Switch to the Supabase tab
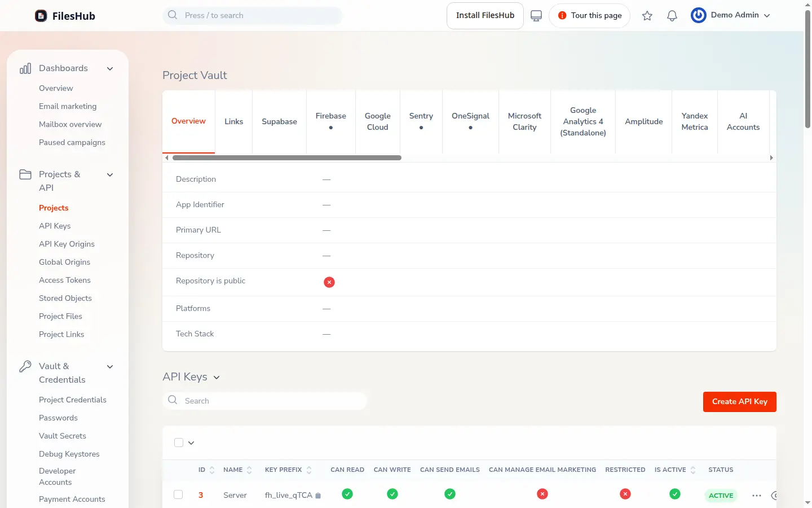 (x=280, y=121)
